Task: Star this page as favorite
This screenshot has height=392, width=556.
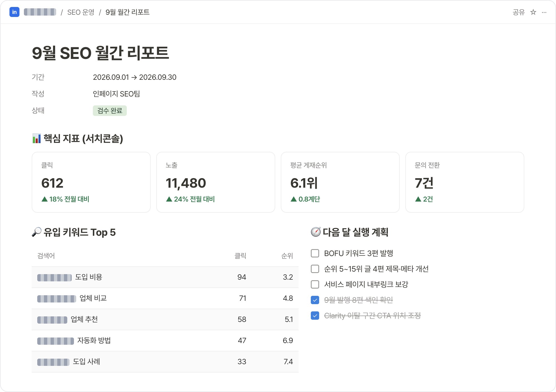Action: coord(533,12)
